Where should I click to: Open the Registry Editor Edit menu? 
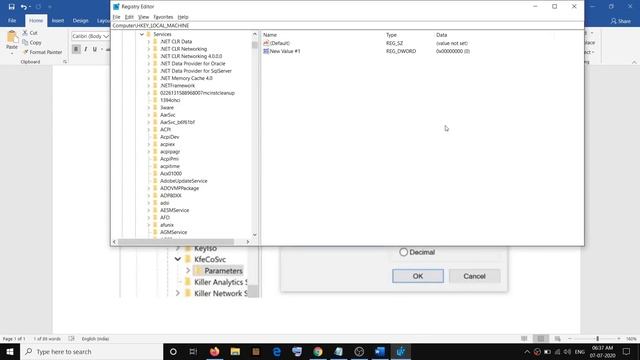[129, 17]
